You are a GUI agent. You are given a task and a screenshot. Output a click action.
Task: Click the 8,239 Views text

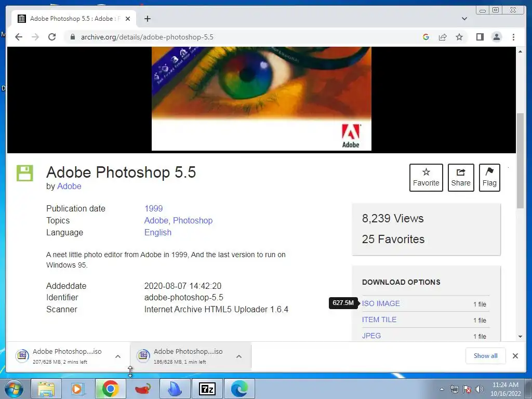coord(393,219)
